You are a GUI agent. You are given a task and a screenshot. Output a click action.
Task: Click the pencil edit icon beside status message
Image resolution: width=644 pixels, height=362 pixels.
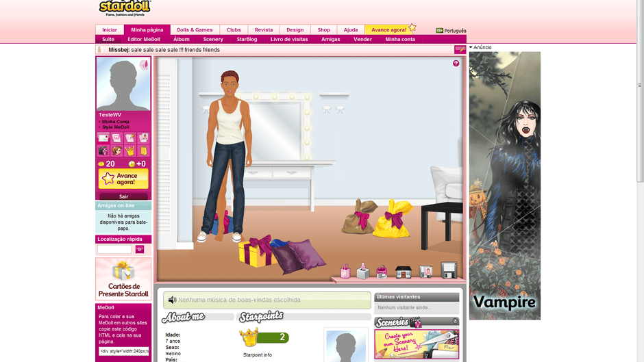[x=460, y=50]
